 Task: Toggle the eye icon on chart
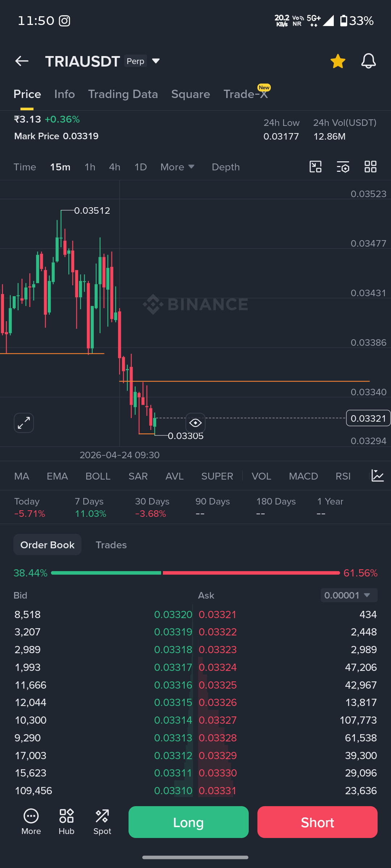[195, 423]
